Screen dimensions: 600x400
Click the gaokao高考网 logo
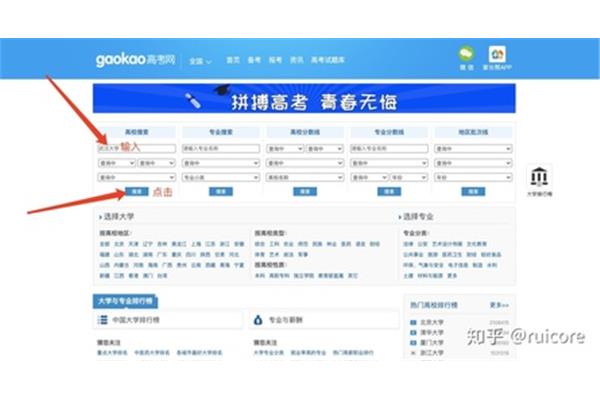135,60
